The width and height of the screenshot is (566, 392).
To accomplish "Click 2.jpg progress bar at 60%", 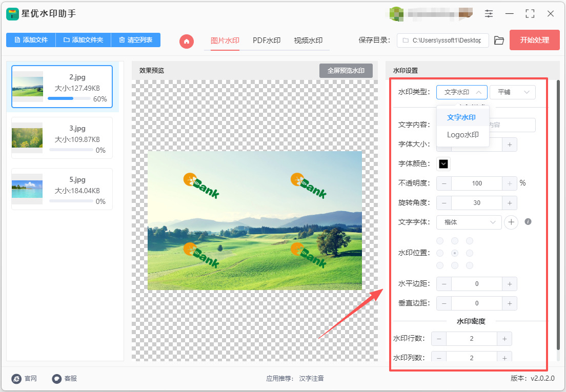I will point(69,98).
